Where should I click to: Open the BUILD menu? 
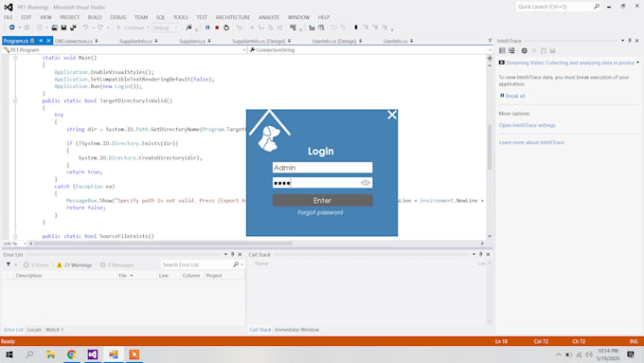tap(95, 17)
